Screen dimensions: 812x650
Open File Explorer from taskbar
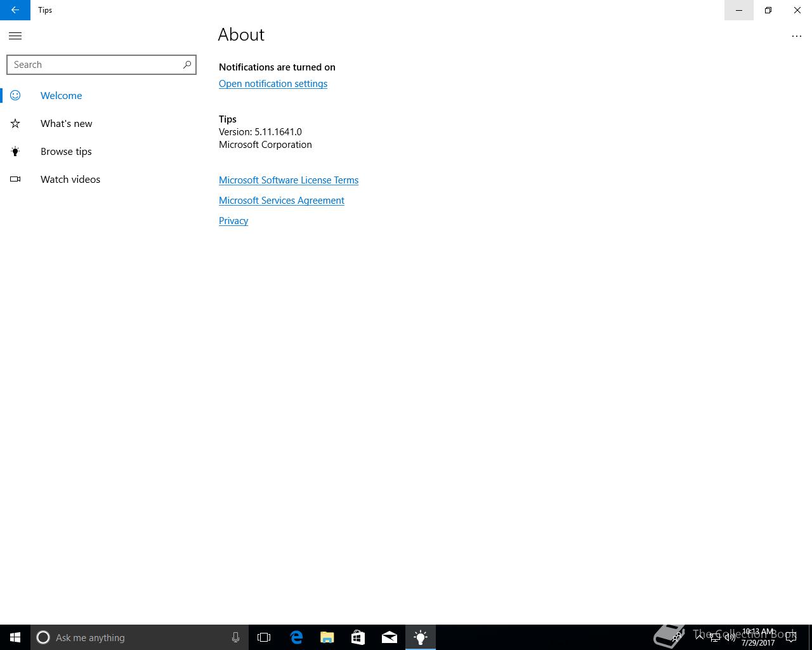327,637
